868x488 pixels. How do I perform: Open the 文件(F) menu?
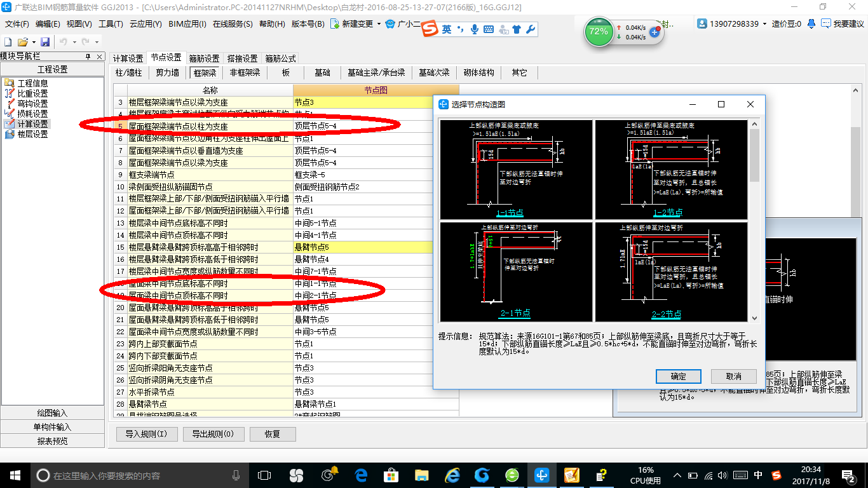[17, 24]
